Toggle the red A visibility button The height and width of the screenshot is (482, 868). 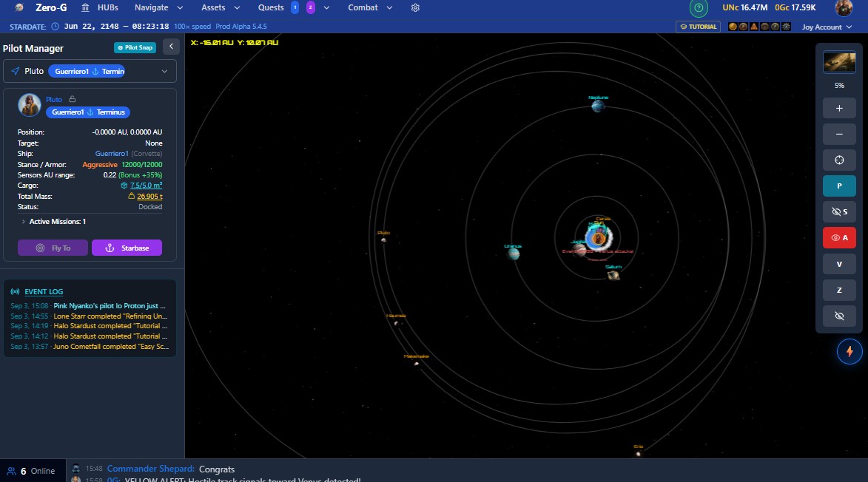pos(839,238)
